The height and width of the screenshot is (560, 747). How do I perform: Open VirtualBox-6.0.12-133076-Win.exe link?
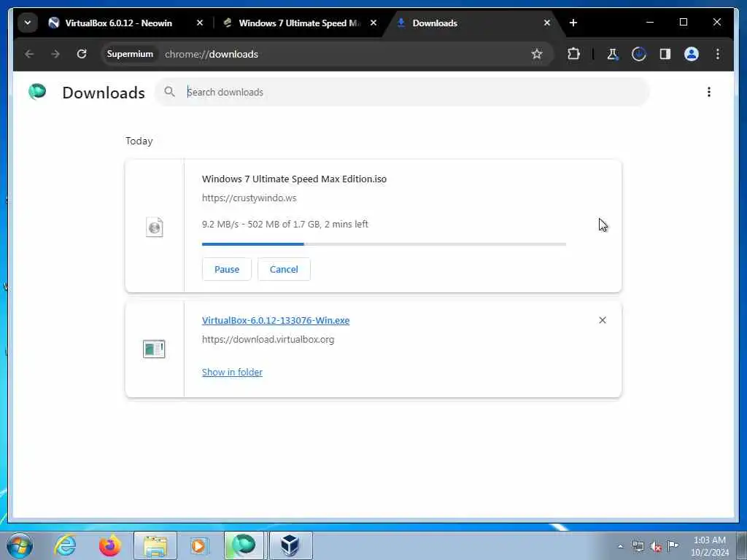[276, 321]
